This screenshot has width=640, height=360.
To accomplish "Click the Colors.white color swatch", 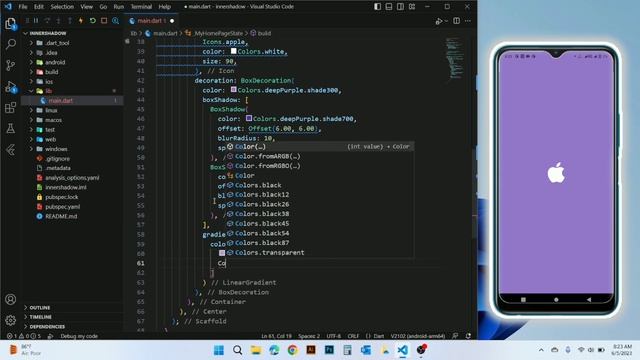I will coord(233,51).
